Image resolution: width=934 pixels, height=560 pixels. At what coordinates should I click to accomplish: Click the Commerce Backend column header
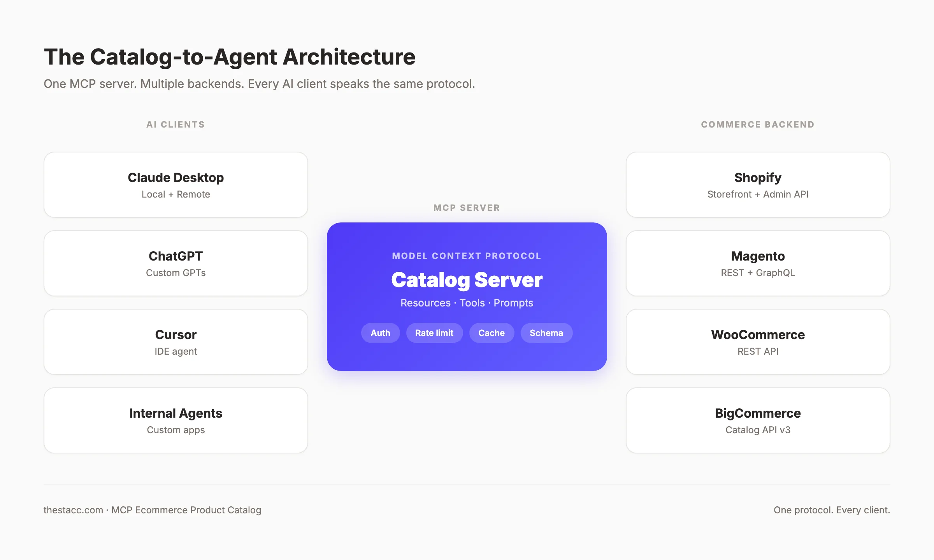[x=758, y=124]
